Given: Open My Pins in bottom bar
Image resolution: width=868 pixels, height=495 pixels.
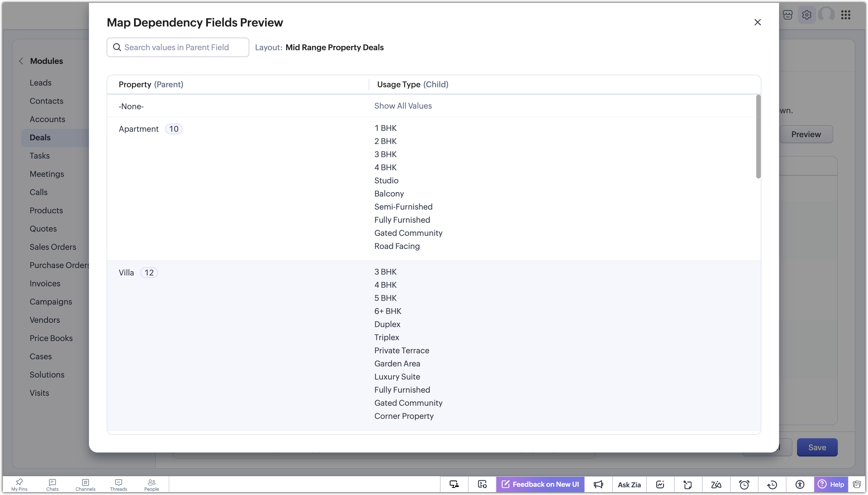Looking at the screenshot, I should click(x=19, y=485).
